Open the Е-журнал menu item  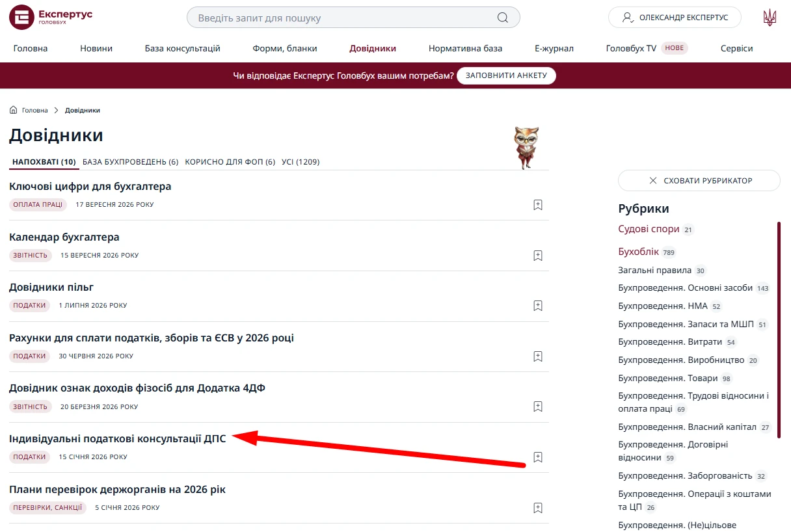(x=554, y=48)
